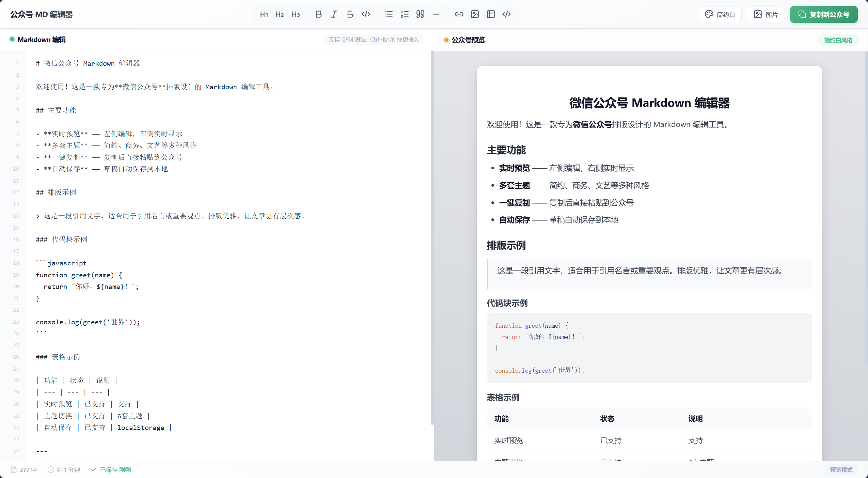Image resolution: width=868 pixels, height=478 pixels.
Task: Insert a level 1 heading (H1)
Action: (x=264, y=14)
